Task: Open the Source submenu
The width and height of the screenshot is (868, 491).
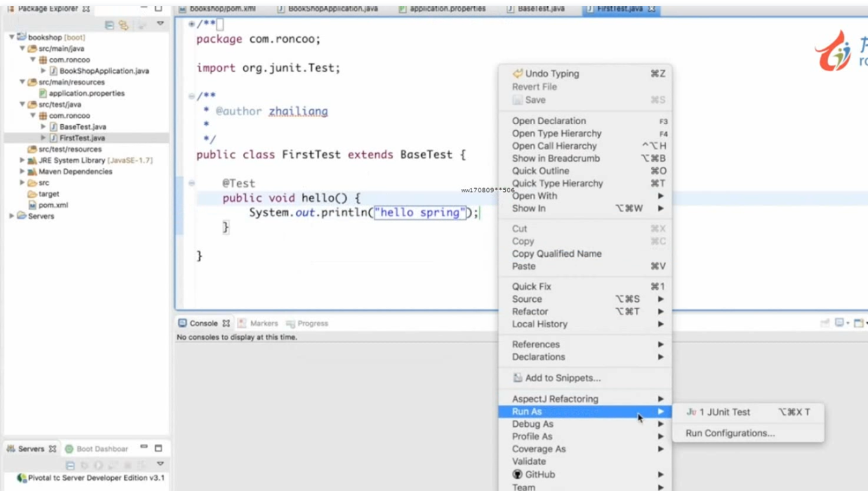Action: coord(584,299)
